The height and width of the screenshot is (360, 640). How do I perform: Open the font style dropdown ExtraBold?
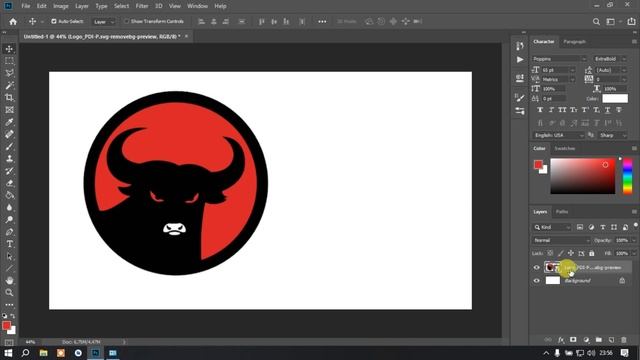[x=610, y=59]
